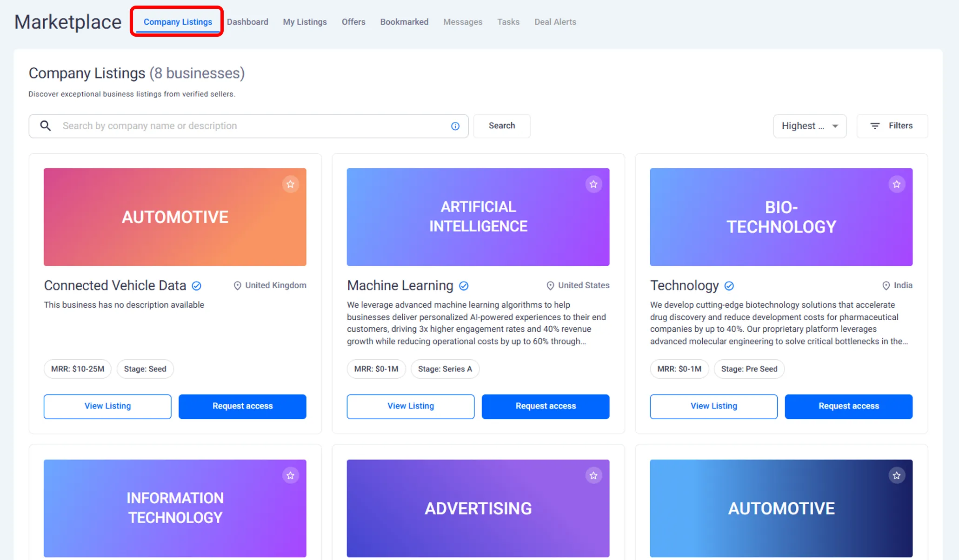
Task: Click the United Kingdom location pin
Action: (x=237, y=286)
